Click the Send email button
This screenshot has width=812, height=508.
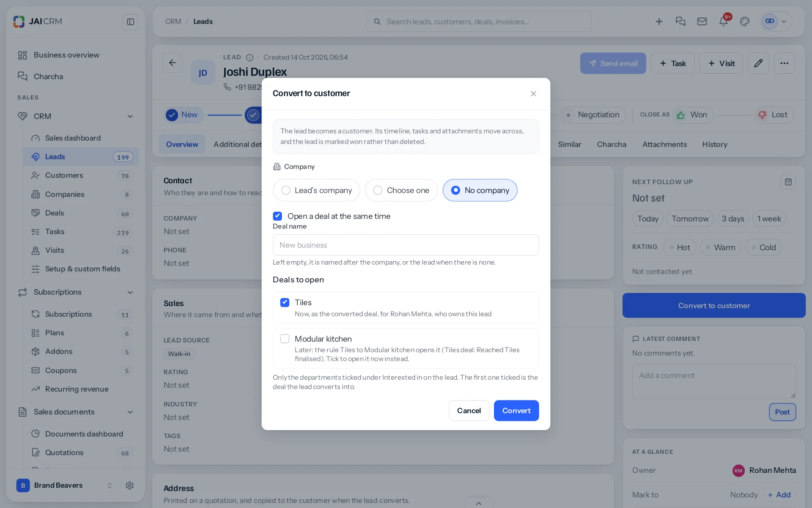coord(613,63)
